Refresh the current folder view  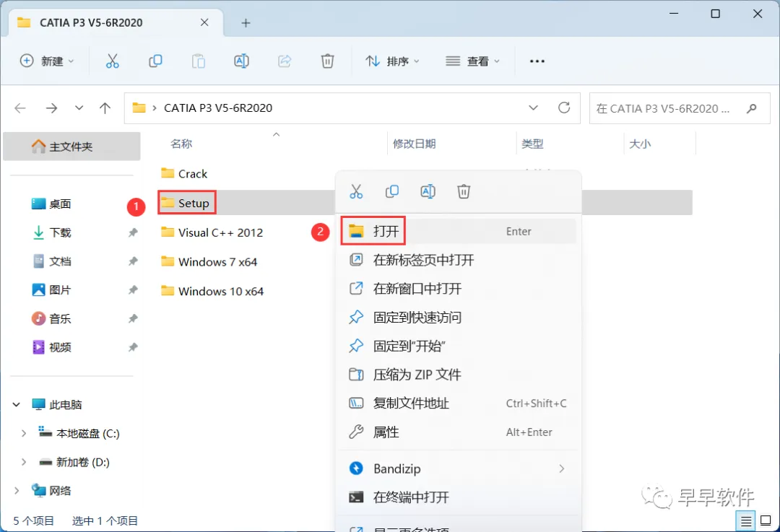coord(564,108)
